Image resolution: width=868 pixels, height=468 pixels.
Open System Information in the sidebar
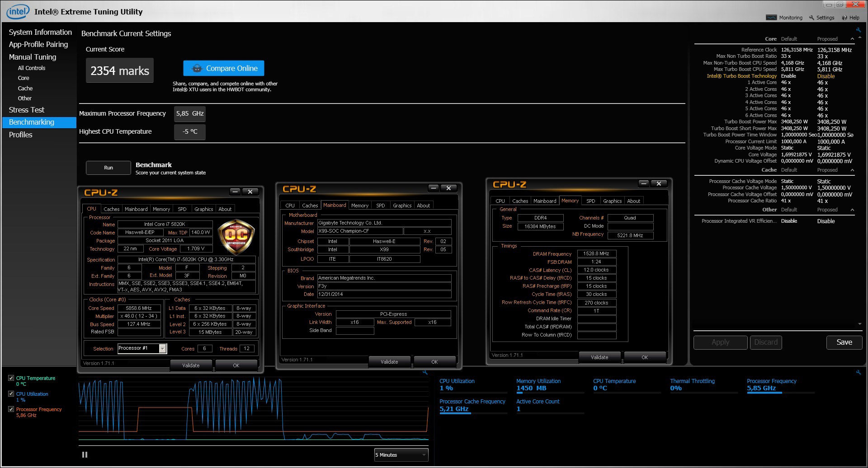pyautogui.click(x=40, y=32)
